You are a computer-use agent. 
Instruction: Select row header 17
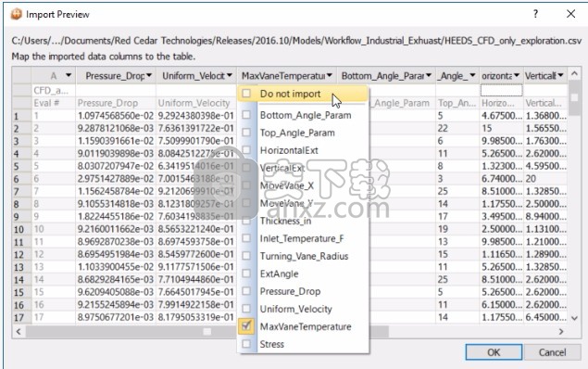21,318
